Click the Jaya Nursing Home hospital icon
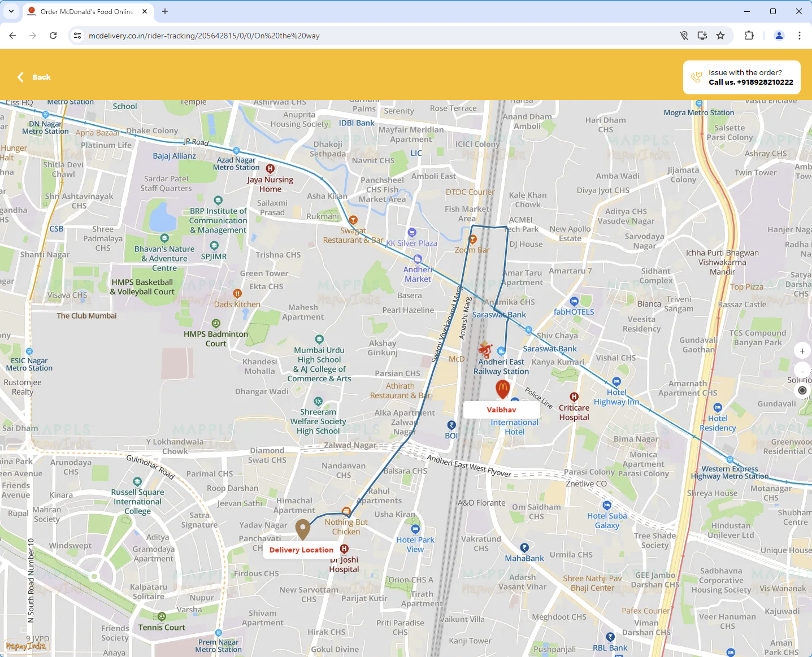Screen dimensions: 812x657 (270, 168)
